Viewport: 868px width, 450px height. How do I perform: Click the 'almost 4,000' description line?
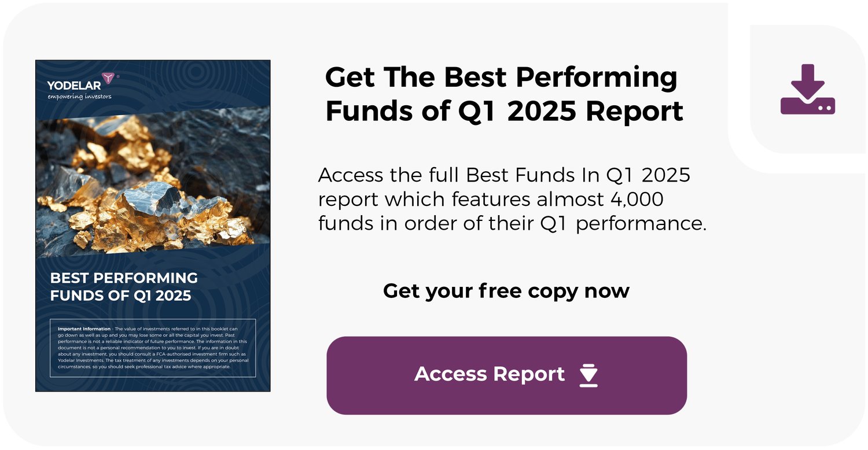pyautogui.click(x=491, y=199)
